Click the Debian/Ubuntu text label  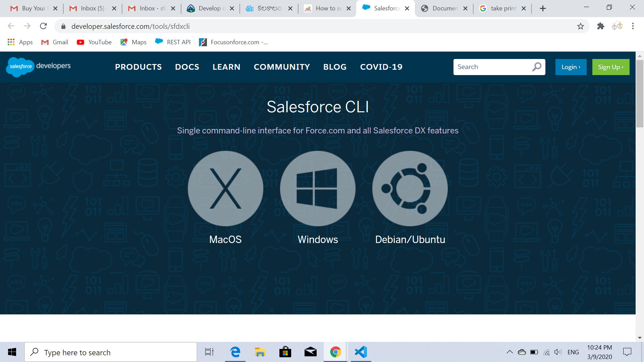point(410,239)
